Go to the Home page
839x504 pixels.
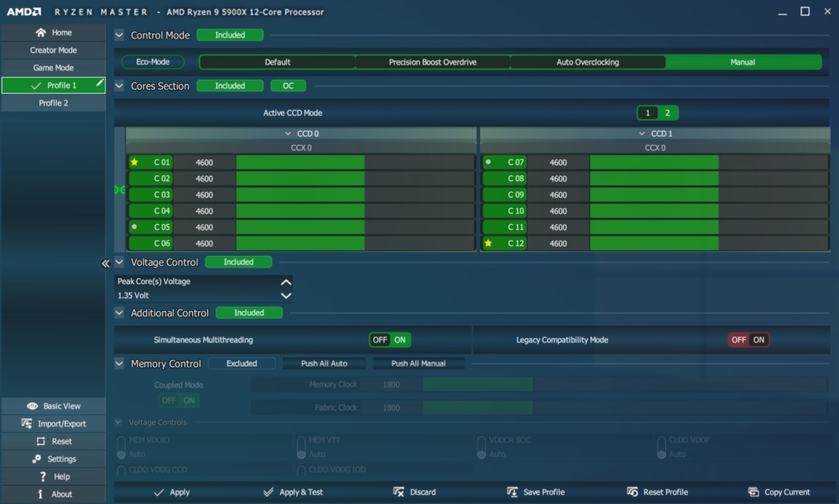click(53, 33)
